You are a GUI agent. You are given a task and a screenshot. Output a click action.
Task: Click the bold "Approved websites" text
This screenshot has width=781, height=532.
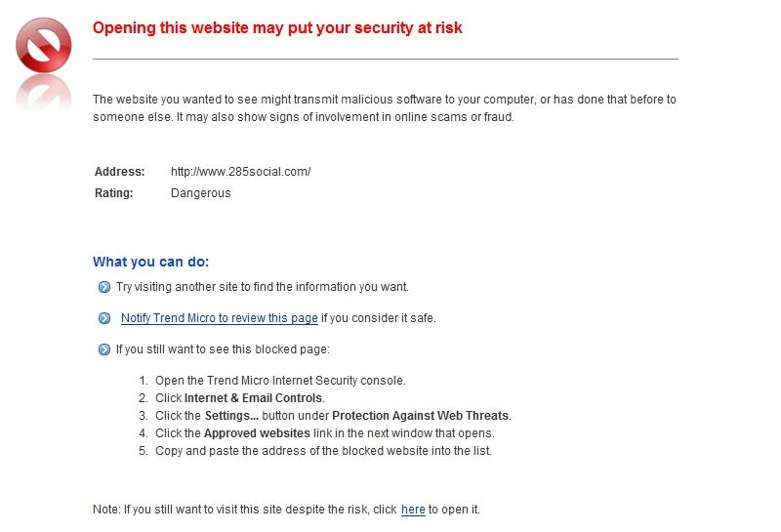[257, 433]
